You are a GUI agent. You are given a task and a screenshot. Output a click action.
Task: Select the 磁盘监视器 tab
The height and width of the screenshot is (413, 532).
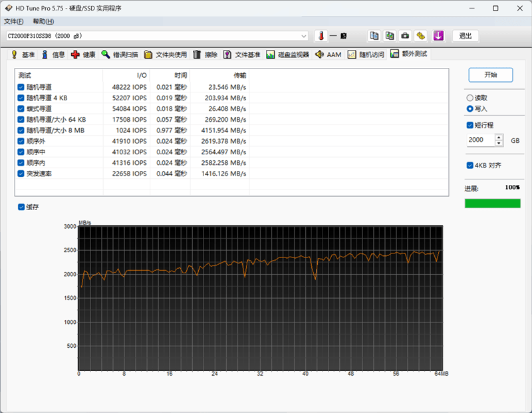(288, 55)
